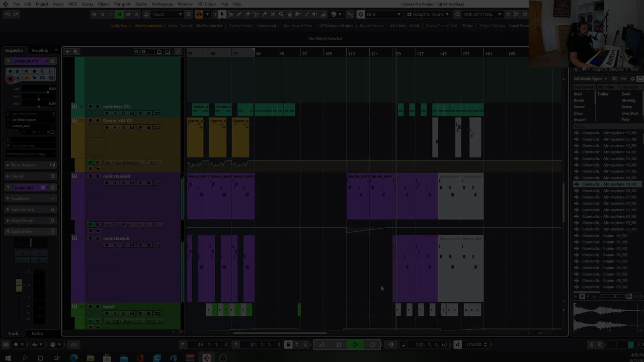This screenshot has height=362, width=644.
Task: Toggle Write automation (W) button in toolbar
Action: pos(128,14)
